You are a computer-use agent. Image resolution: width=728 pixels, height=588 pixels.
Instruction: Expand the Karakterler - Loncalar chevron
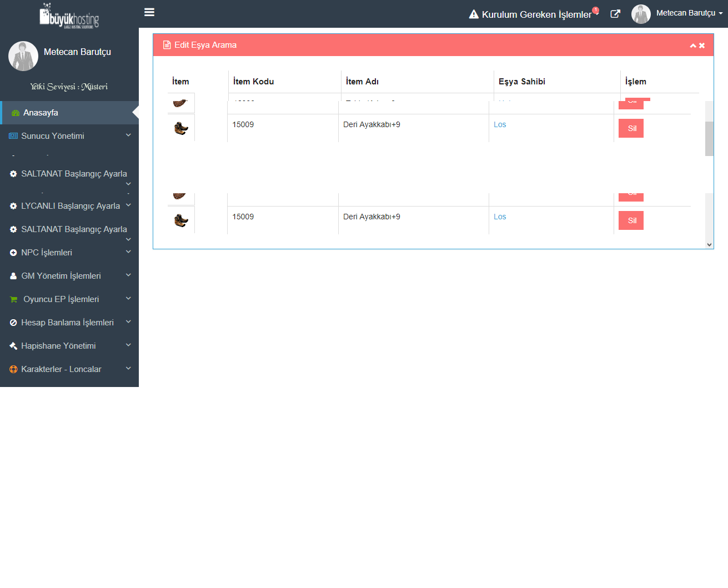[128, 368]
